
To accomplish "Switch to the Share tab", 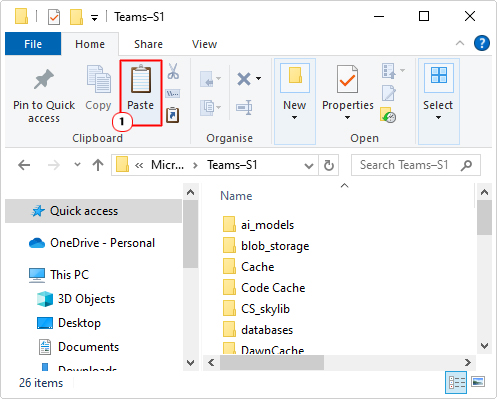I will pyautogui.click(x=148, y=44).
